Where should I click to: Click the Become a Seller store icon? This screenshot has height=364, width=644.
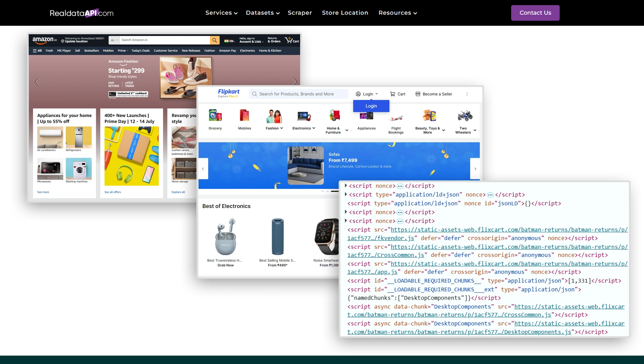click(x=418, y=94)
